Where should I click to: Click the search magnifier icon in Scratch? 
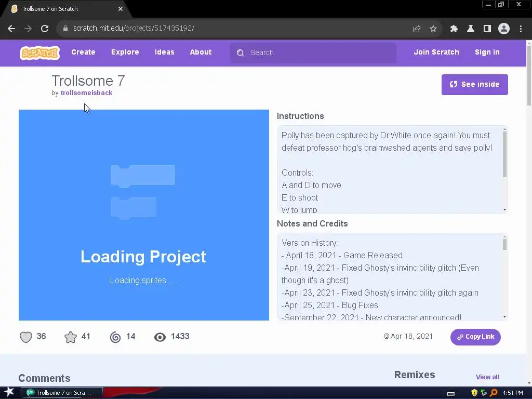click(x=241, y=53)
